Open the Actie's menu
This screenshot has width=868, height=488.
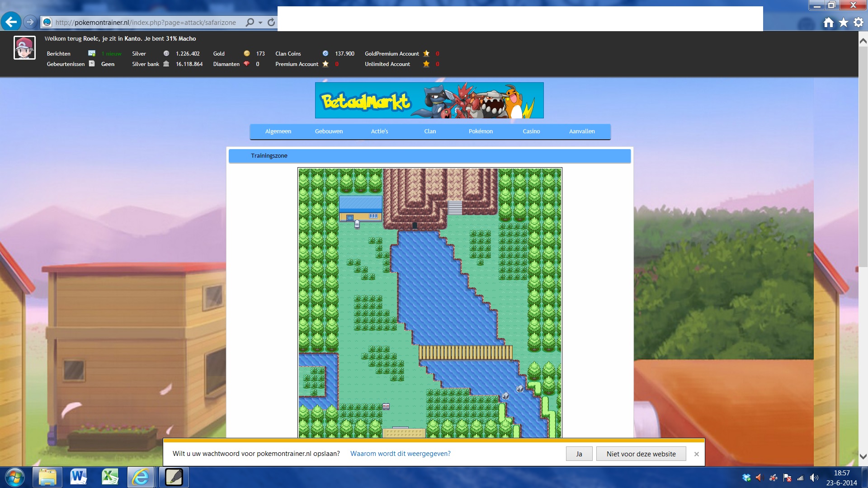click(x=379, y=131)
